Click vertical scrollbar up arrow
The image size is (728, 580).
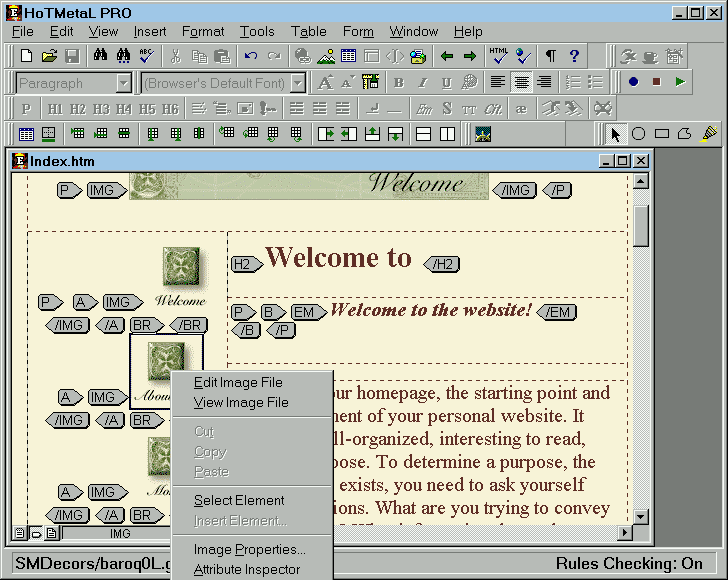coord(641,181)
